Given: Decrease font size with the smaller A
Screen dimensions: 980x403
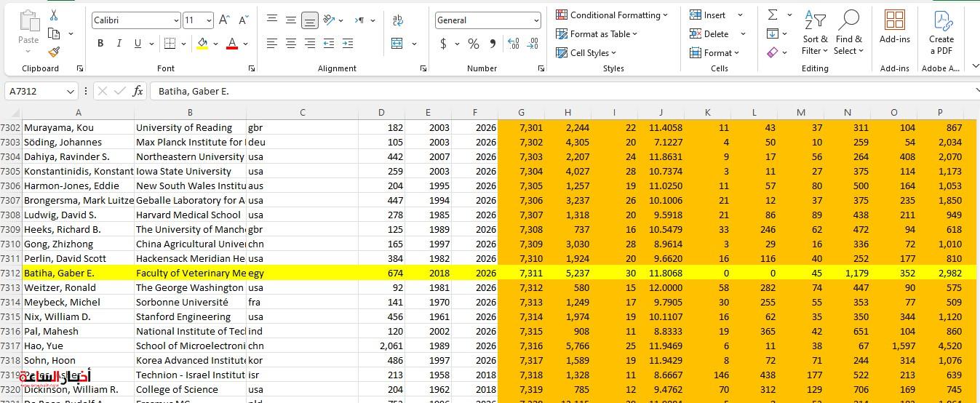Looking at the screenshot, I should point(243,20).
